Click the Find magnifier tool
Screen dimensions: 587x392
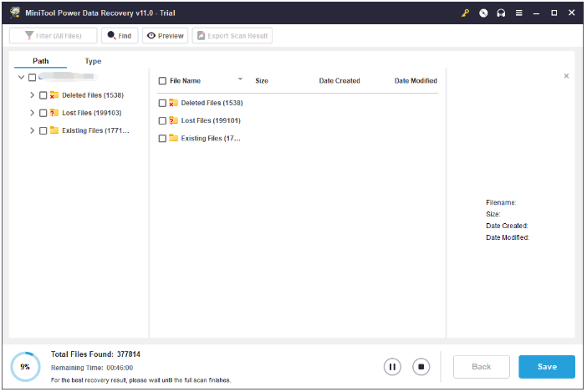click(x=120, y=36)
